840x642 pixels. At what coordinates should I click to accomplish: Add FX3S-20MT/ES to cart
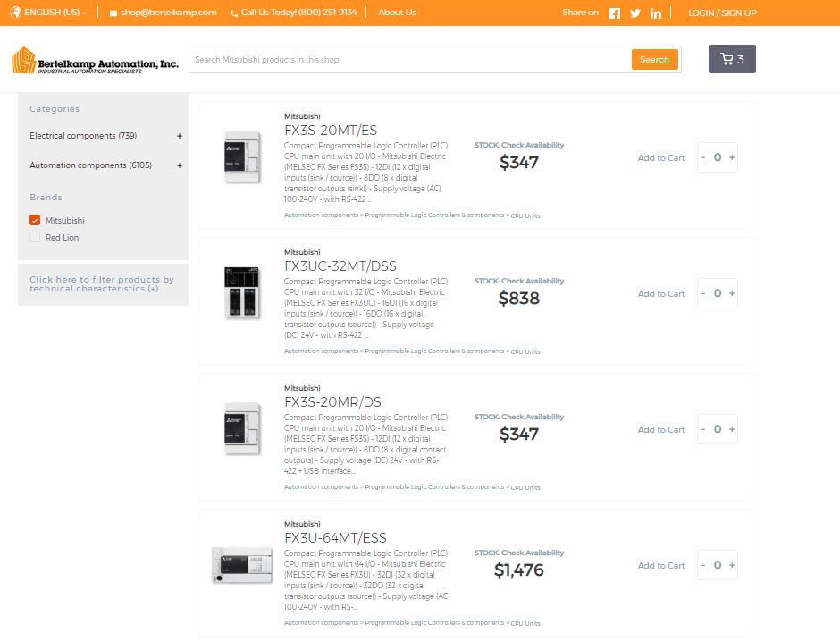pos(661,158)
